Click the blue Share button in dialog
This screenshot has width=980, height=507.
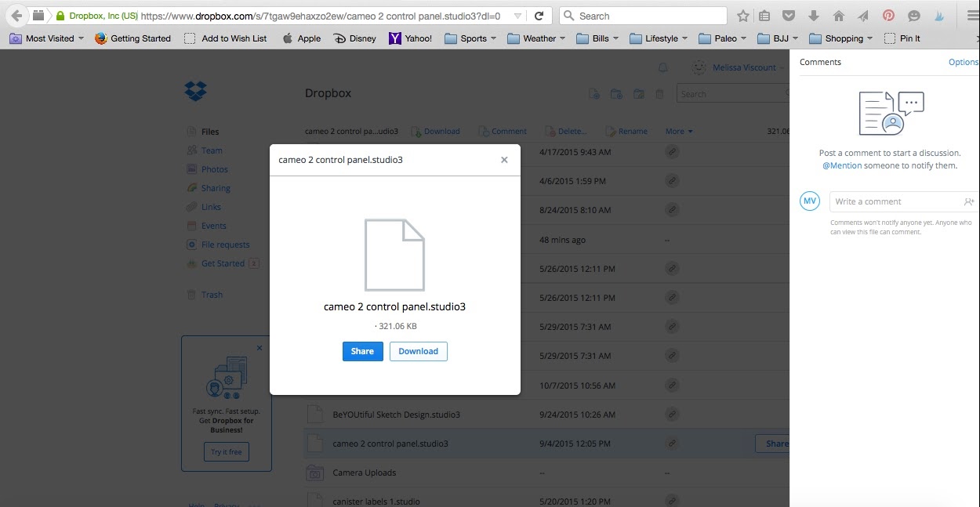pos(362,351)
